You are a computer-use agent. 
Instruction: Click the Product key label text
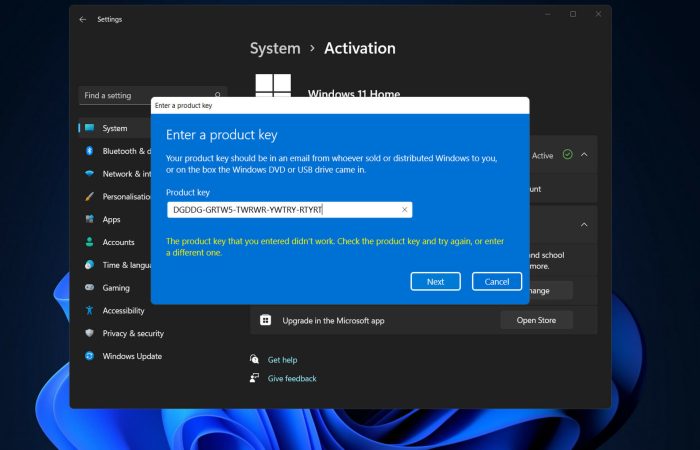pyautogui.click(x=188, y=192)
